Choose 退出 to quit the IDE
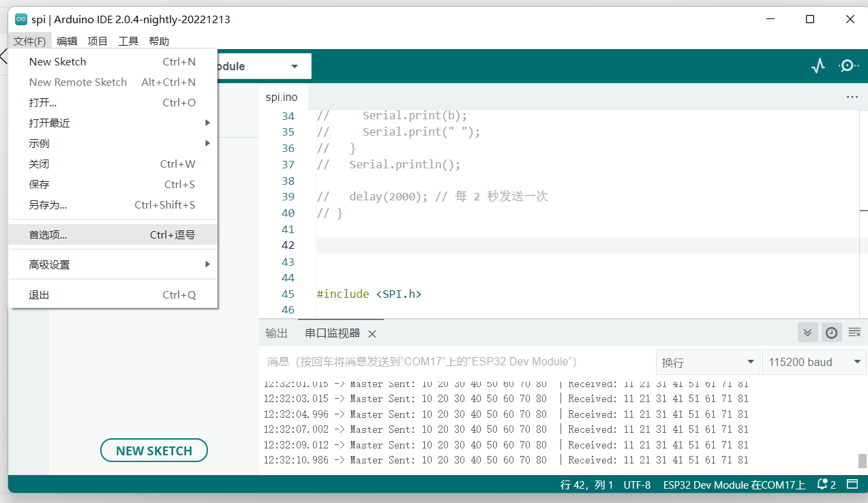Viewport: 868px width, 503px height. tap(113, 294)
